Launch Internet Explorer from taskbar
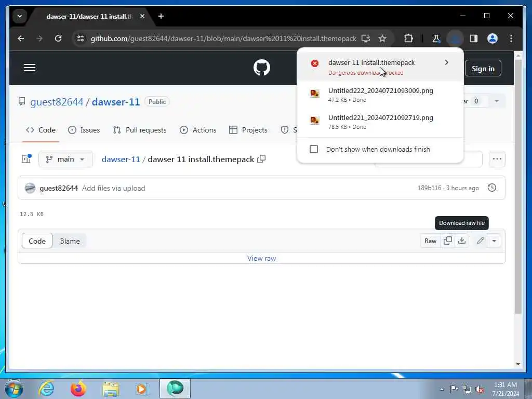 (x=46, y=389)
